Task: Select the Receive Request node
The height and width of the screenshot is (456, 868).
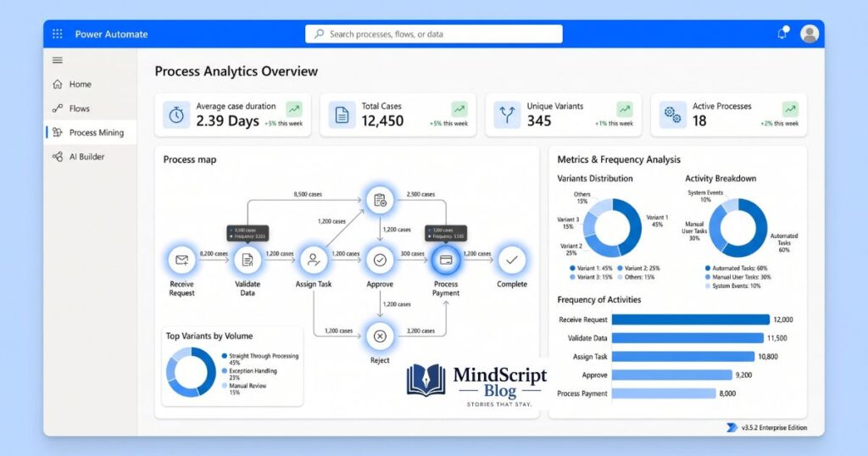Action: pyautogui.click(x=181, y=259)
